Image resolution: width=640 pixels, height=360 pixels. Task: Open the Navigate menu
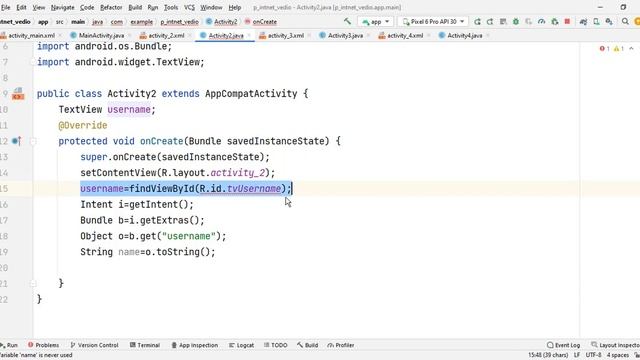pyautogui.click(x=62, y=7)
